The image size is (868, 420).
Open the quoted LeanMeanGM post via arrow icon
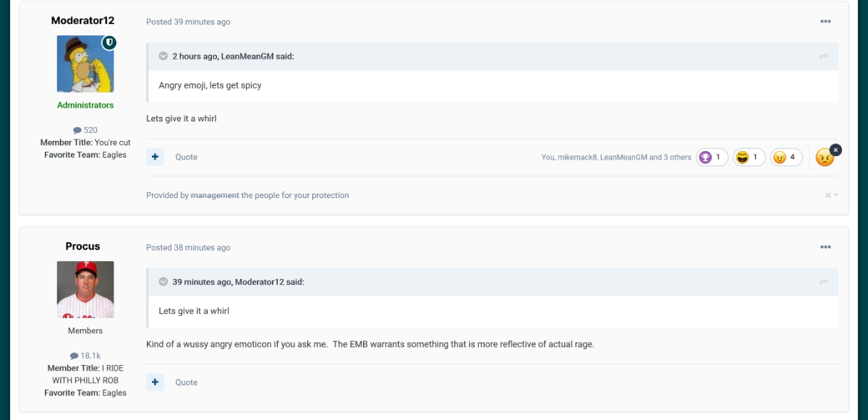pyautogui.click(x=823, y=56)
